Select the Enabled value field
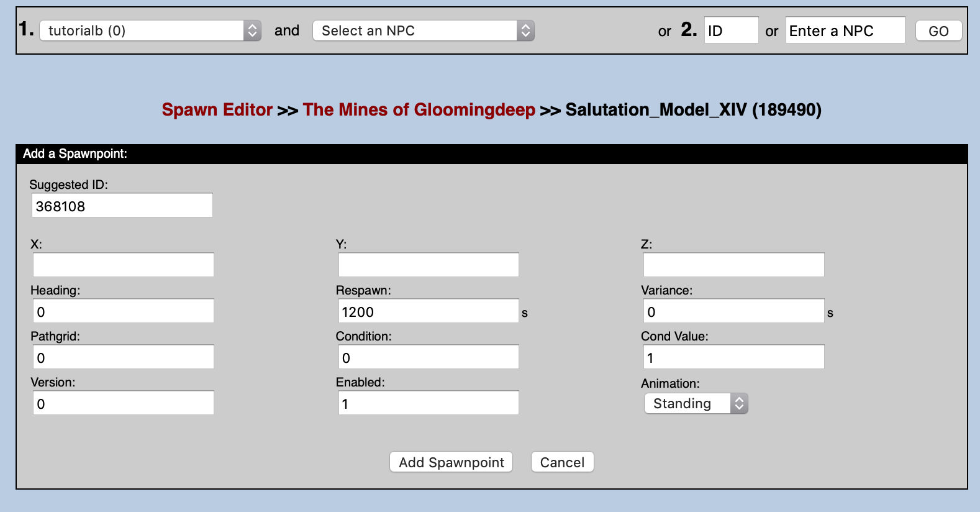 (429, 403)
